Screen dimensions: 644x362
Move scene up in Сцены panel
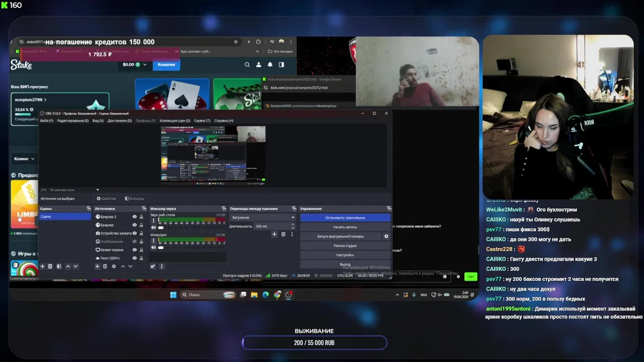click(x=68, y=266)
